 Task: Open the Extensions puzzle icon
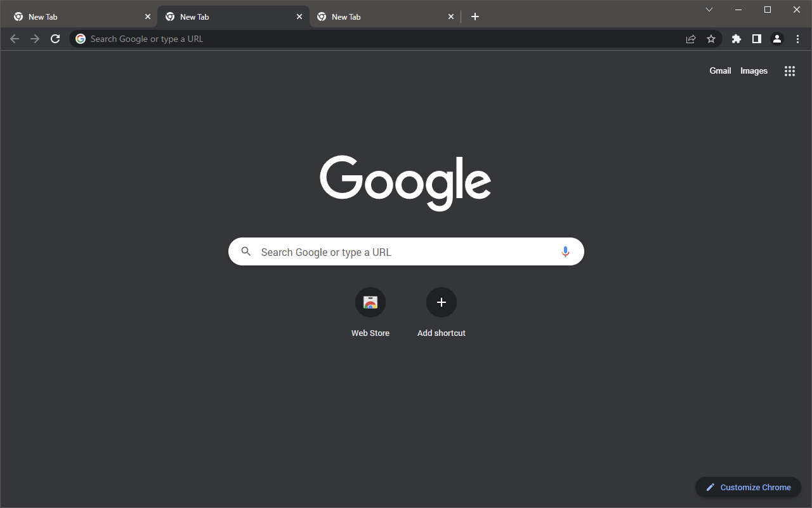737,39
